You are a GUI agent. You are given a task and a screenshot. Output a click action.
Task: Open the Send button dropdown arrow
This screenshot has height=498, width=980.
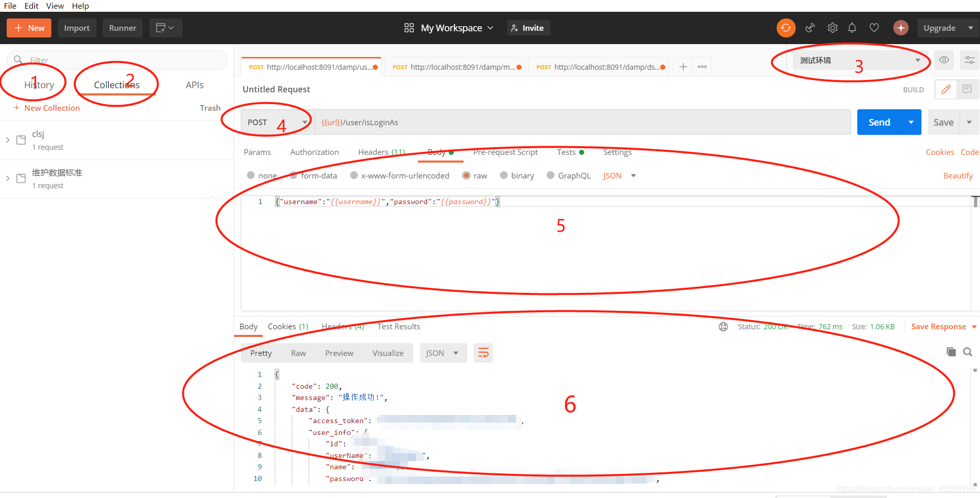[x=911, y=122]
